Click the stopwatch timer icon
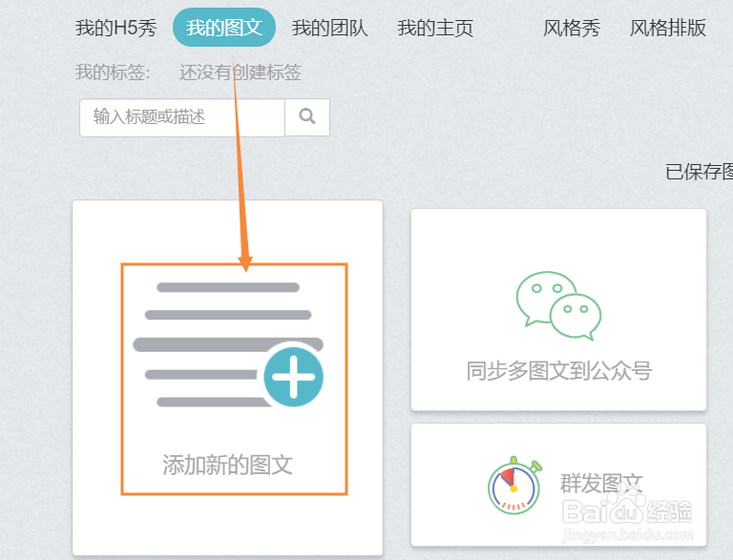 pos(514,486)
